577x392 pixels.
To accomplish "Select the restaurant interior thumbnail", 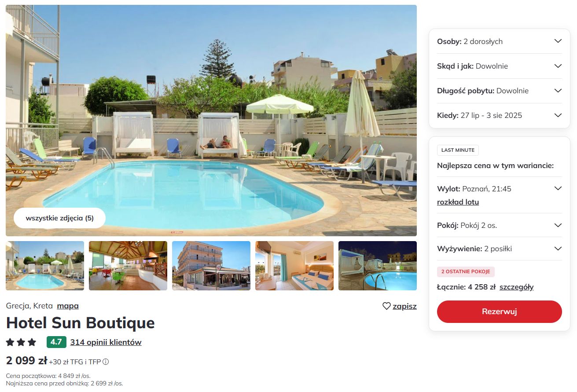I will pyautogui.click(x=128, y=266).
